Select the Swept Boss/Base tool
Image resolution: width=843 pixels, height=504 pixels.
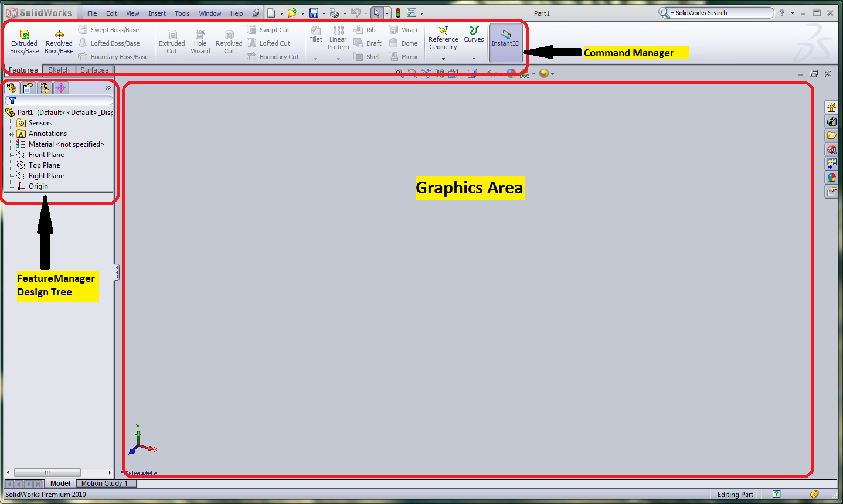coord(109,29)
